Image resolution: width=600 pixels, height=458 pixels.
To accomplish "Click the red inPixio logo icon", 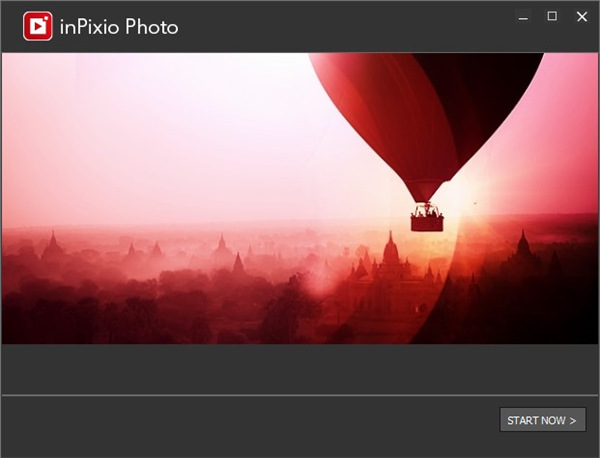I will (x=38, y=27).
